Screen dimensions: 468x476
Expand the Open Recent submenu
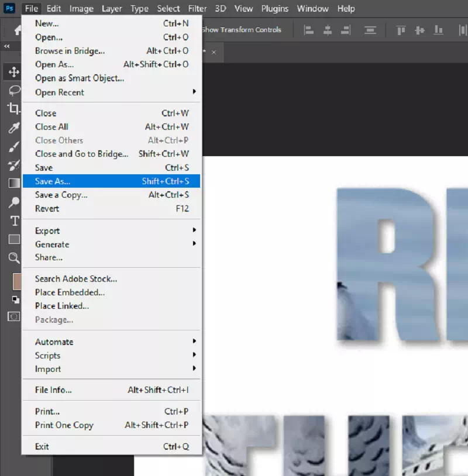(x=112, y=92)
